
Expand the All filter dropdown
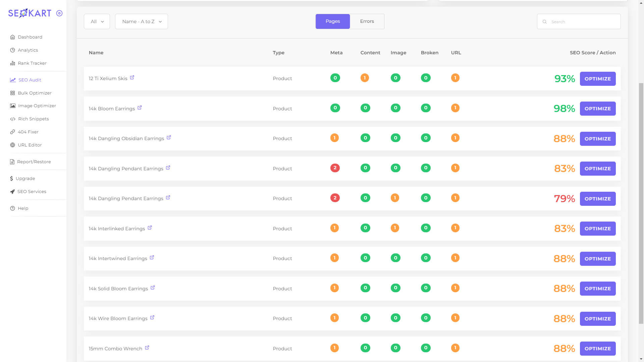coord(97,21)
